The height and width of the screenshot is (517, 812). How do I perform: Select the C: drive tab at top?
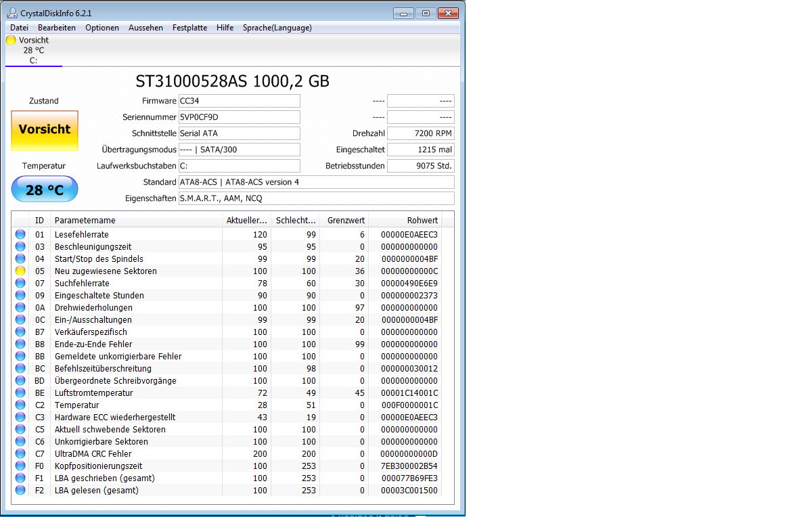34,51
